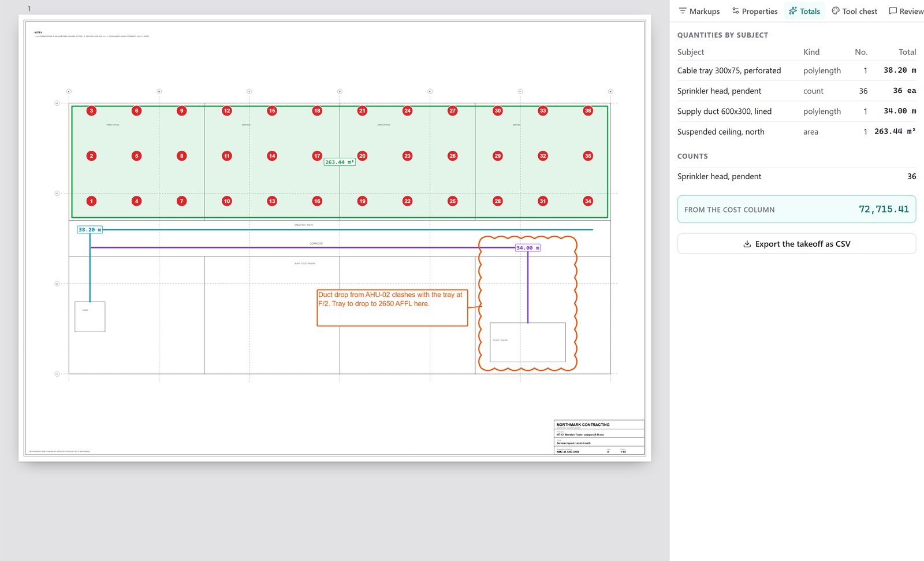Screen dimensions: 924x561
Task: Select sprinkler count marker 27
Action: (453, 111)
